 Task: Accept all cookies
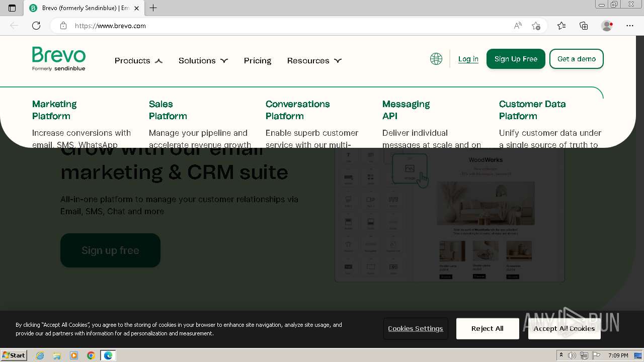[x=564, y=328]
